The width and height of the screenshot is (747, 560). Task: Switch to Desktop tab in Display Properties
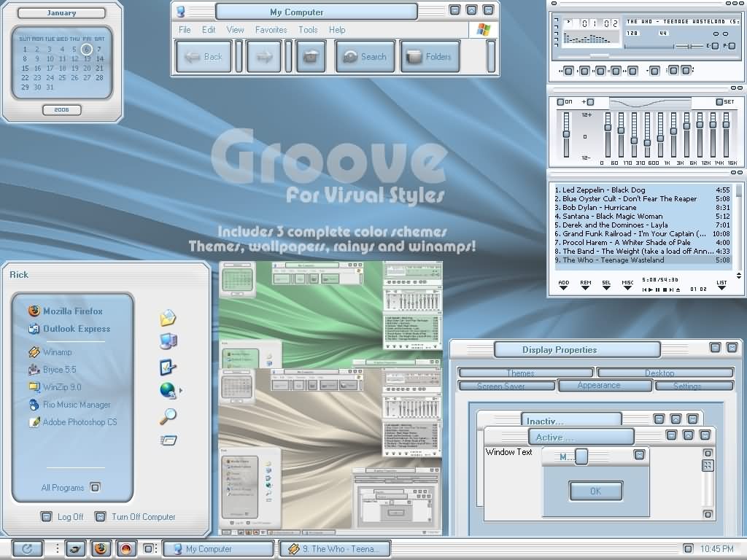(x=665, y=373)
